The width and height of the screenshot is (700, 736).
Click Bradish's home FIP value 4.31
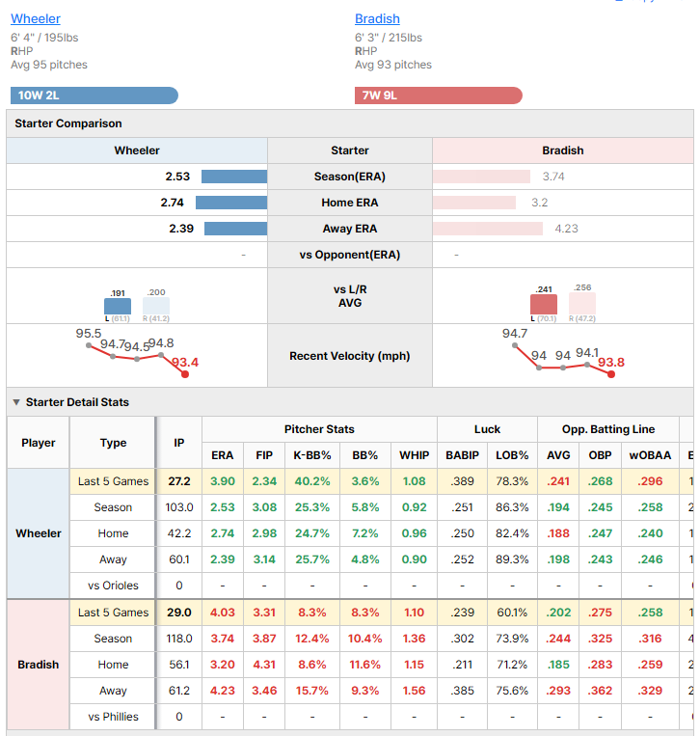pyautogui.click(x=264, y=665)
